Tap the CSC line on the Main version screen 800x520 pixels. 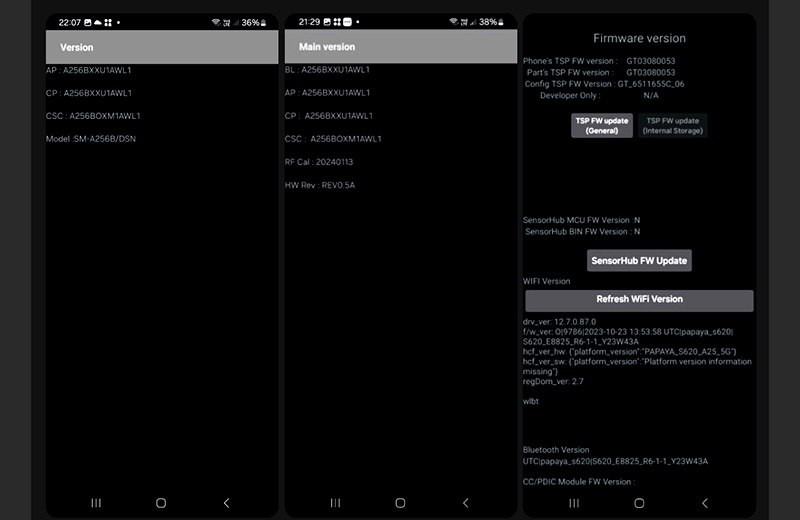click(333, 139)
